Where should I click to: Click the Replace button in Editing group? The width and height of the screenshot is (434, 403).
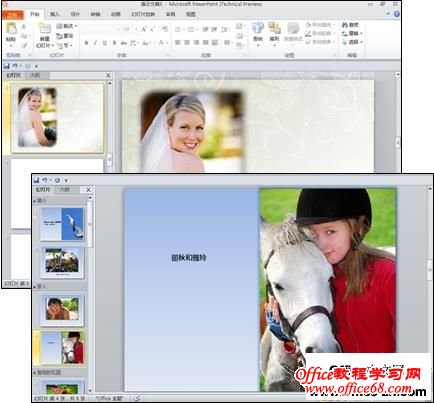pyautogui.click(x=352, y=33)
